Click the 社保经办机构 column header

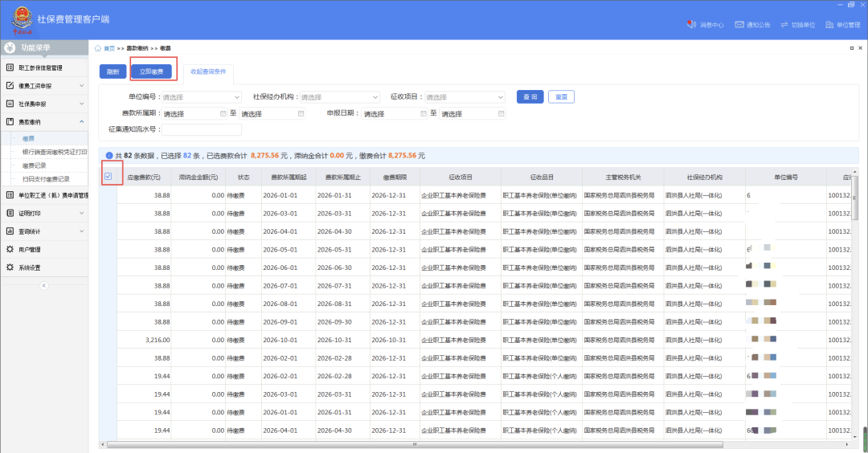[705, 177]
